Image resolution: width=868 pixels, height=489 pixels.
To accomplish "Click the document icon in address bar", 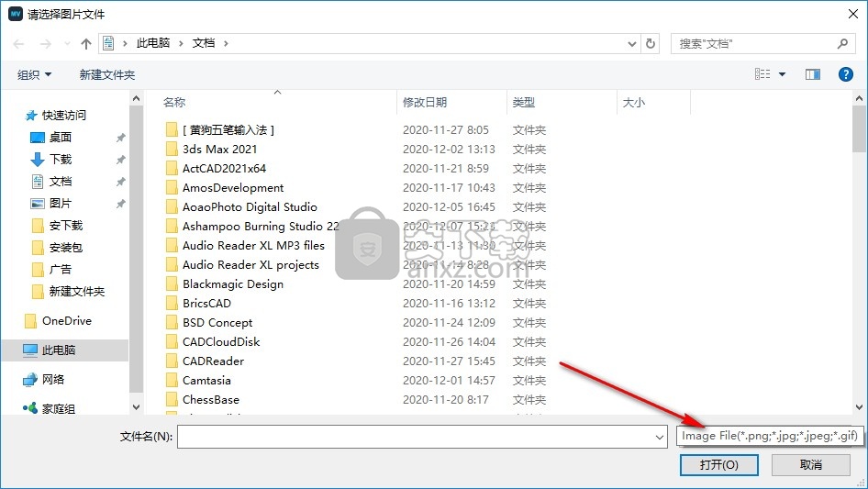I will coord(108,43).
